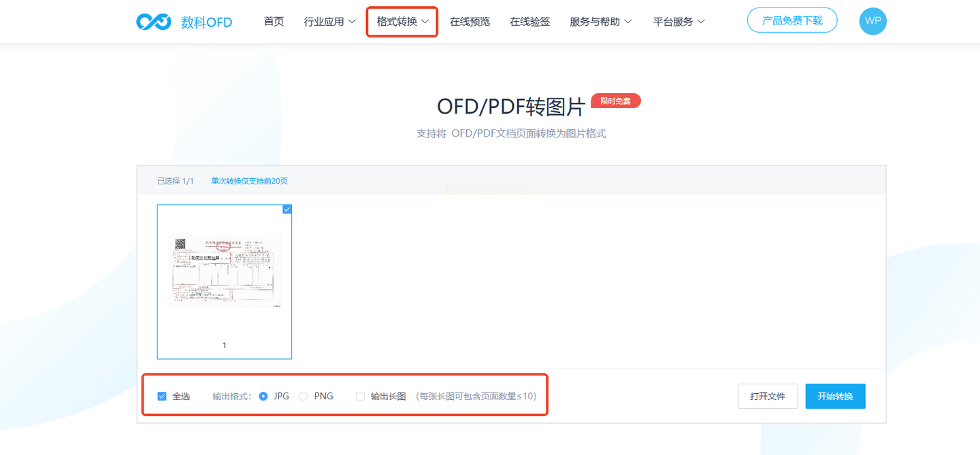Select PNG output format

304,396
